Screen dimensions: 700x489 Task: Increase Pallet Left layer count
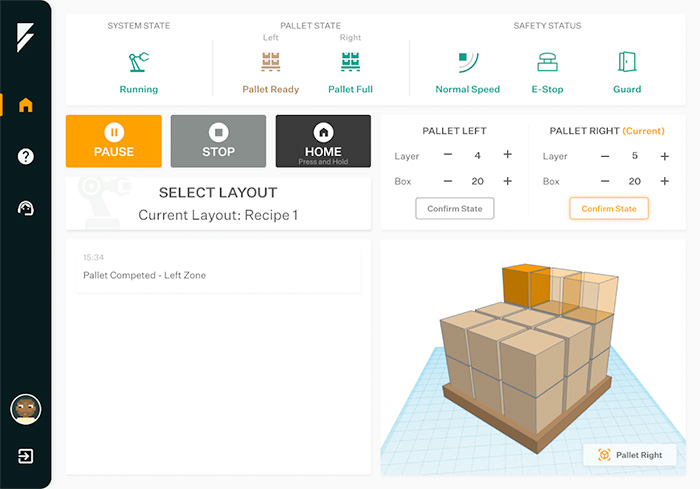[508, 155]
